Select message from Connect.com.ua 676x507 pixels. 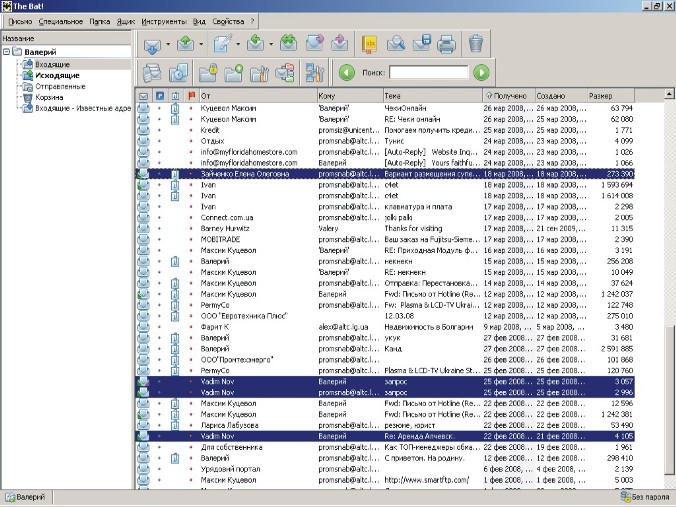click(x=385, y=218)
